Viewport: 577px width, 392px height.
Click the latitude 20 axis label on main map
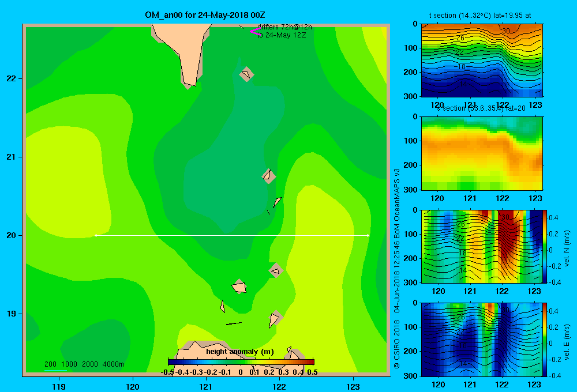[12, 235]
